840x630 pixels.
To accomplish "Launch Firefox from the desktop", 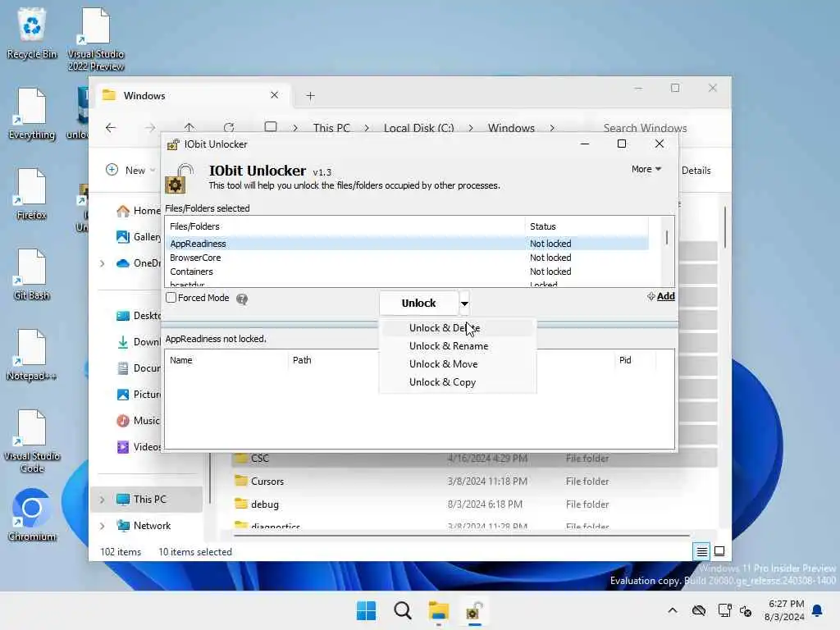I will pos(32,194).
